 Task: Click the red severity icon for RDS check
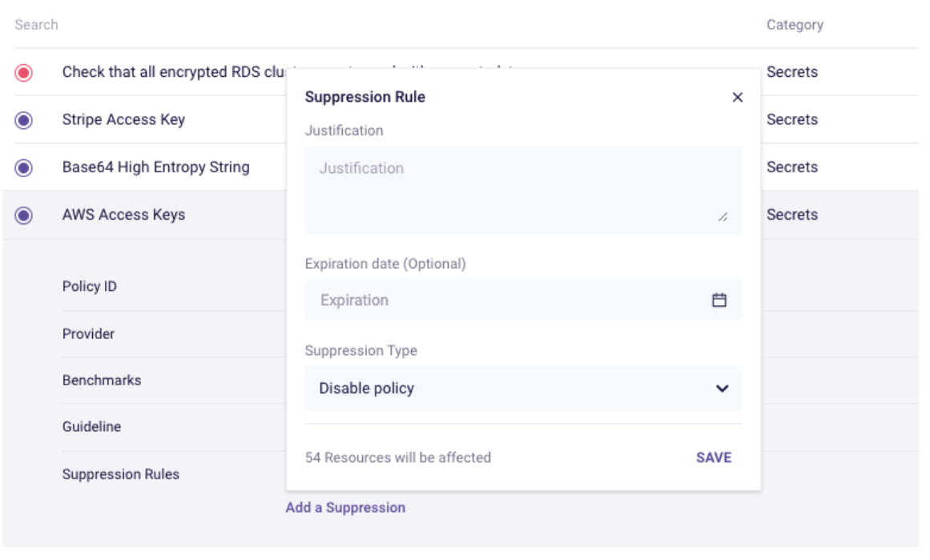click(x=23, y=73)
